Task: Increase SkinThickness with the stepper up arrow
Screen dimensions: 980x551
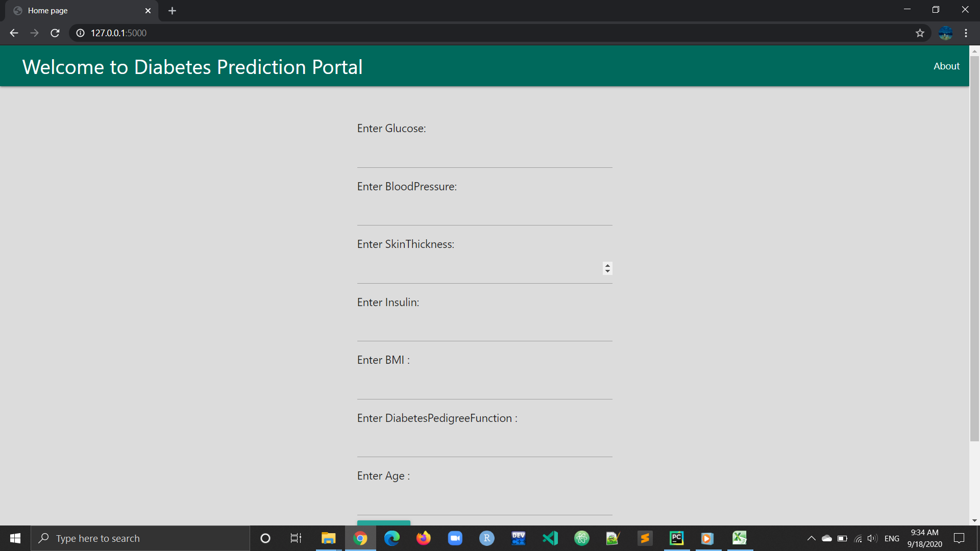Action: [607, 265]
